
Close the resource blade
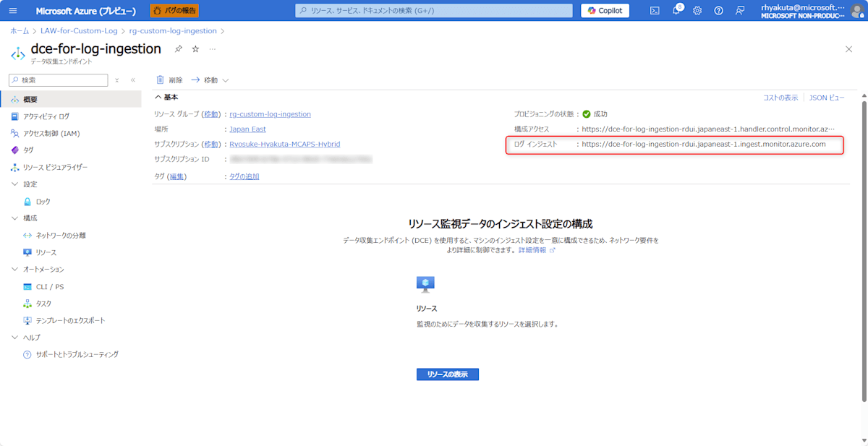[848, 48]
